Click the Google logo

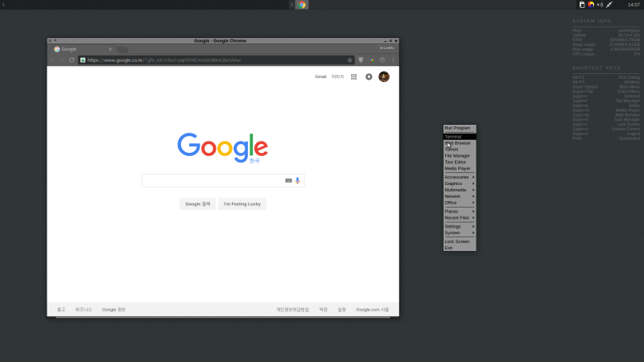[x=223, y=148]
